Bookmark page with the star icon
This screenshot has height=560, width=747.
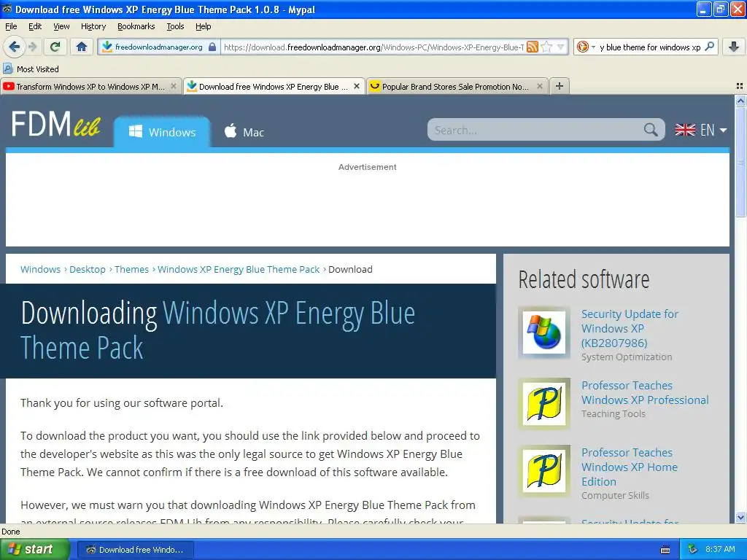tap(547, 47)
